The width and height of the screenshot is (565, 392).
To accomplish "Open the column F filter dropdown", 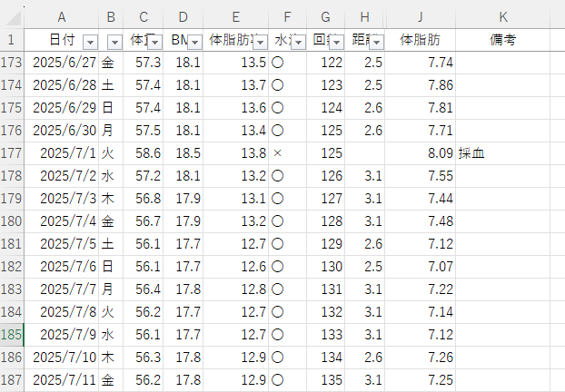I will tap(298, 43).
